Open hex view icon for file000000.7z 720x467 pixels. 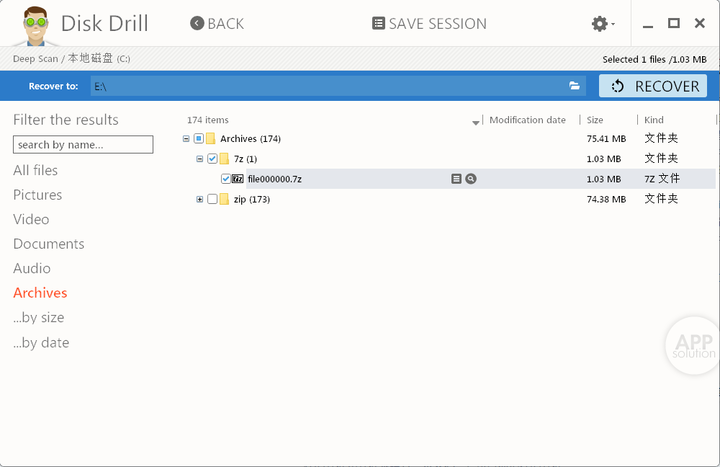point(456,179)
